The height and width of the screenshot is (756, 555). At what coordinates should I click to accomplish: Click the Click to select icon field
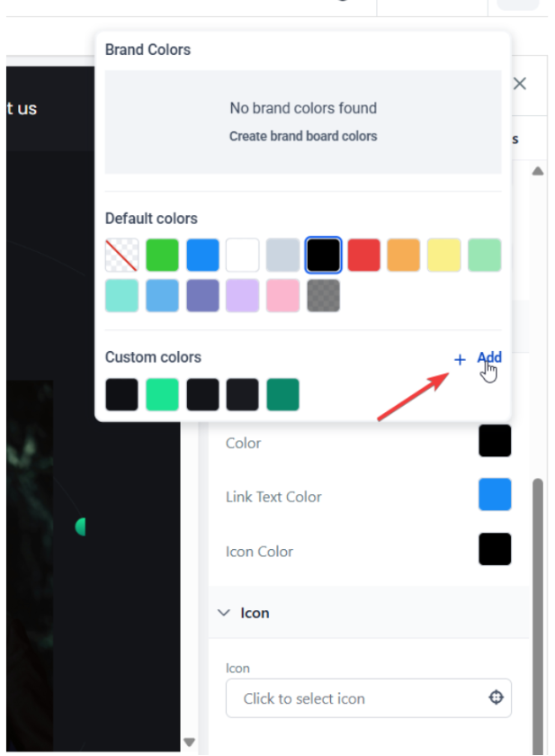coord(369,698)
